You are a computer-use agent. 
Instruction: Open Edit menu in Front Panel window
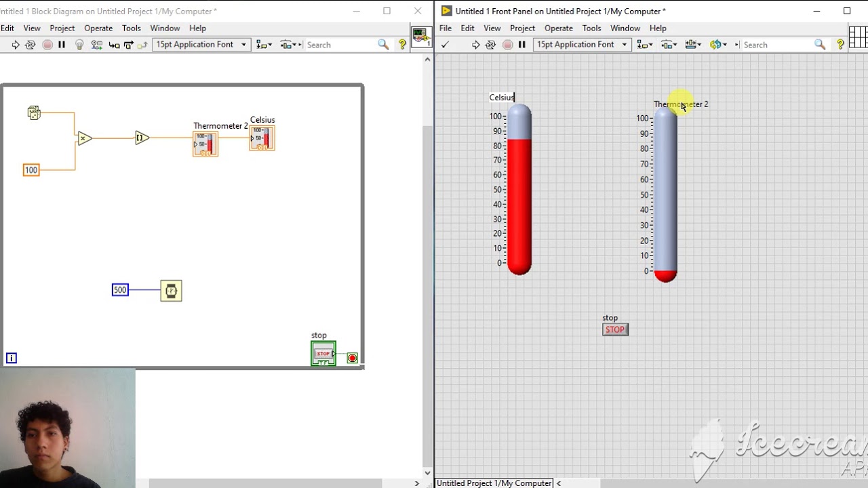tap(468, 28)
